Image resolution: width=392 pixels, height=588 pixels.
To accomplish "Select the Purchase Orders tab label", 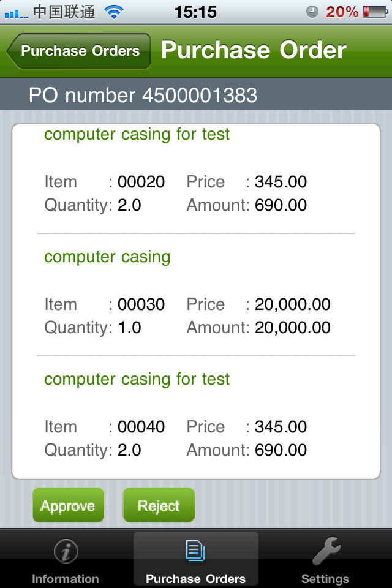I will click(195, 579).
